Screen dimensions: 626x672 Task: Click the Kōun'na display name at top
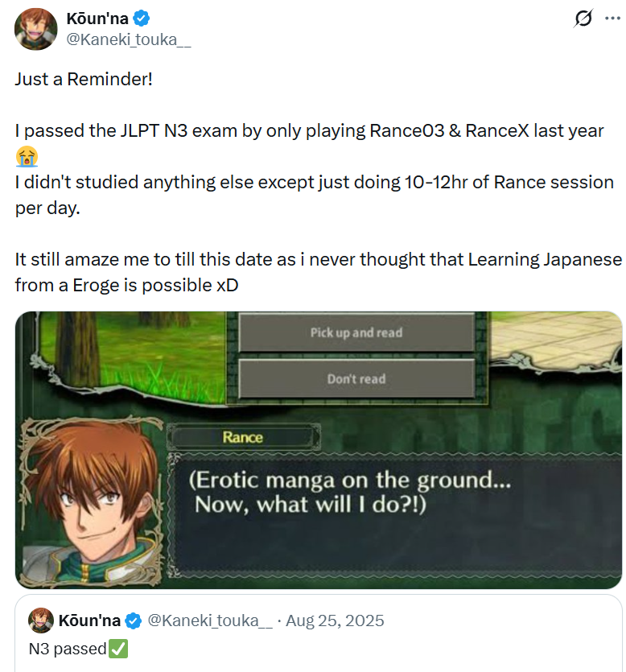point(97,19)
